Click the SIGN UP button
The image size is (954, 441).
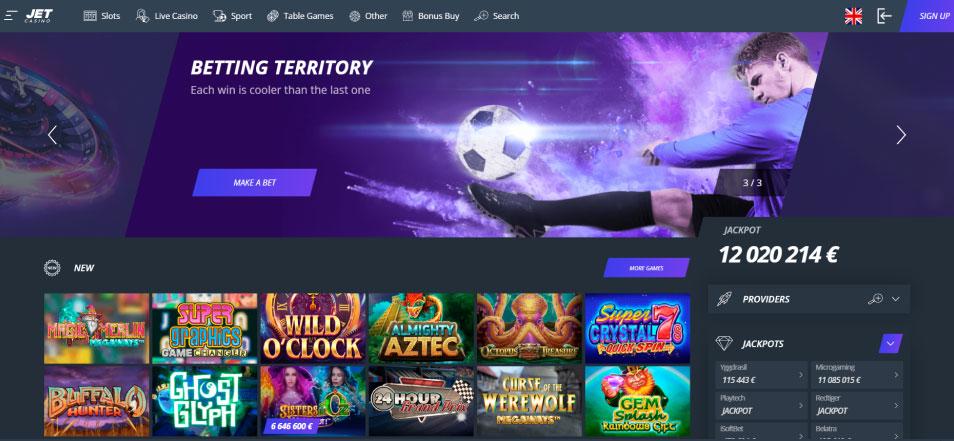[927, 16]
